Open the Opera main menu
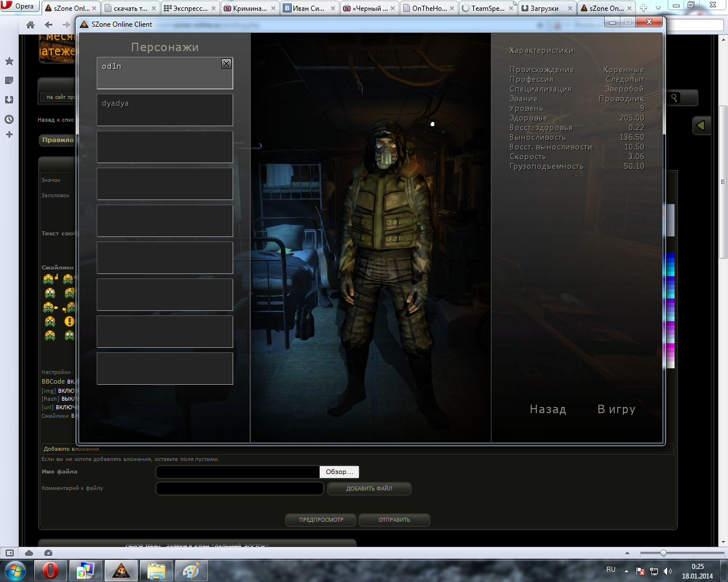The image size is (728, 582). point(18,6)
